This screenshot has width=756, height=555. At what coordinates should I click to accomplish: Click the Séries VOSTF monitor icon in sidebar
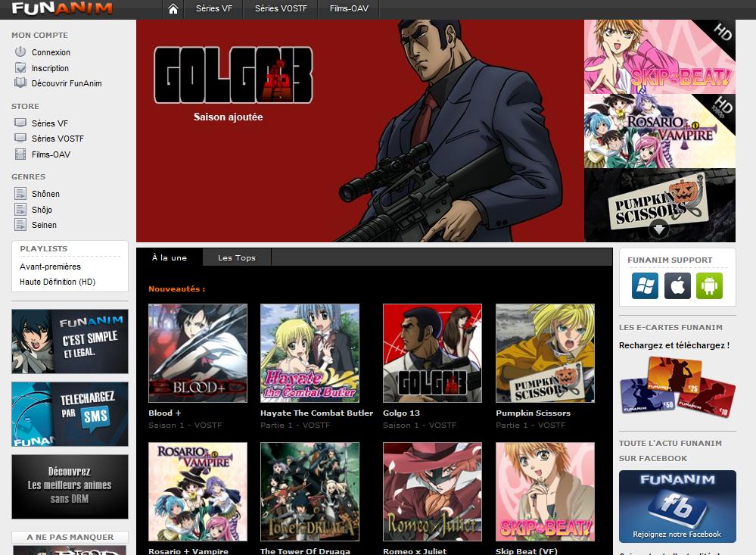coord(20,138)
